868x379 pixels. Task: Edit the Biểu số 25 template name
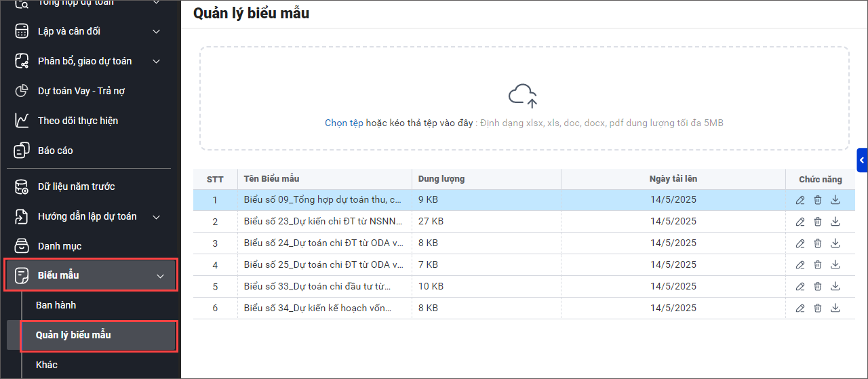pyautogui.click(x=800, y=265)
